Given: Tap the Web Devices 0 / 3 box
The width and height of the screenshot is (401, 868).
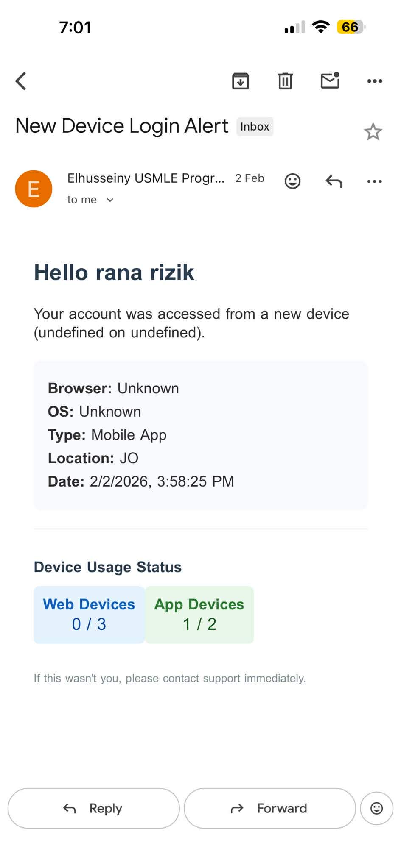Looking at the screenshot, I should pos(89,615).
